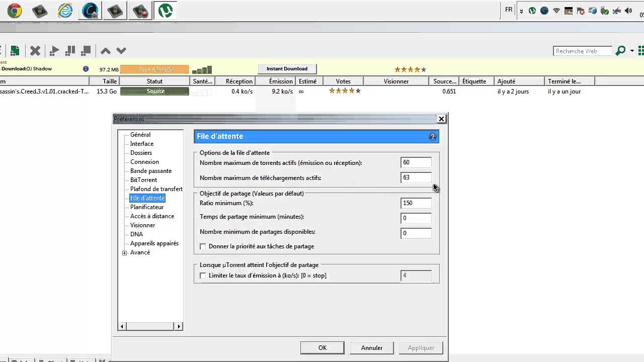Select DNA in preferences tree
644x362 pixels.
pos(136,234)
